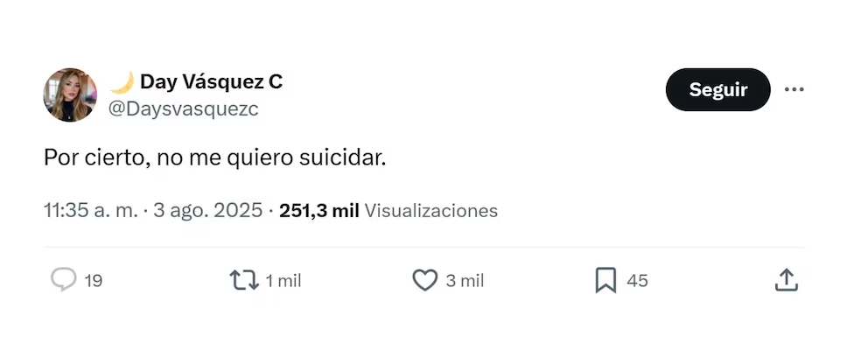Click the bookmark count of 45
868x351 pixels.
point(638,281)
